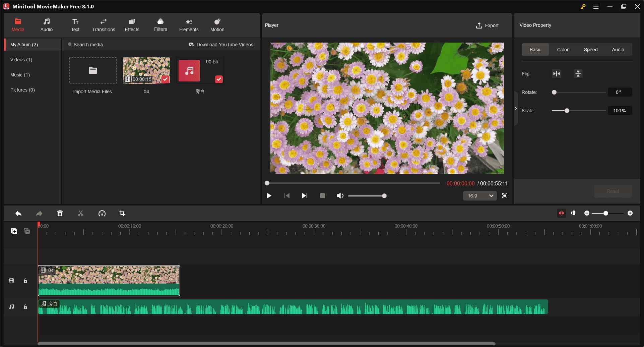Image resolution: width=644 pixels, height=347 pixels.
Task: Toggle checkmark on 旁白 audio file
Action: (219, 79)
